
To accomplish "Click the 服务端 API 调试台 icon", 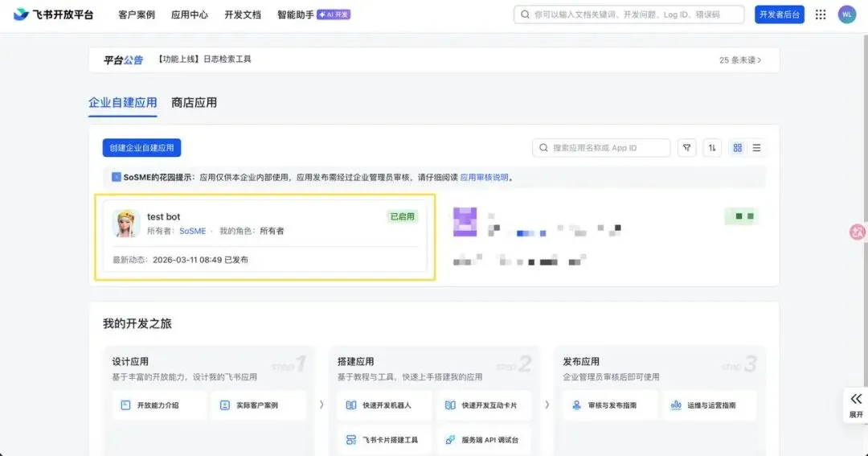I will point(450,439).
